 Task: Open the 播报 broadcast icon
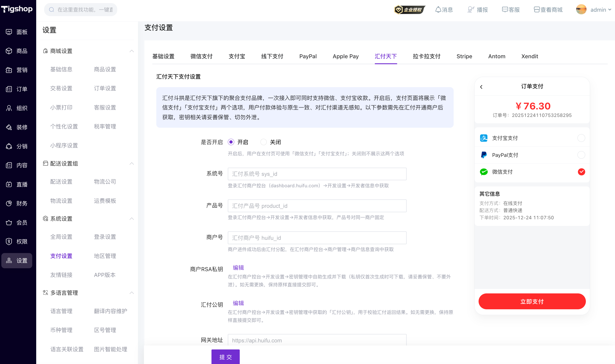point(471,9)
